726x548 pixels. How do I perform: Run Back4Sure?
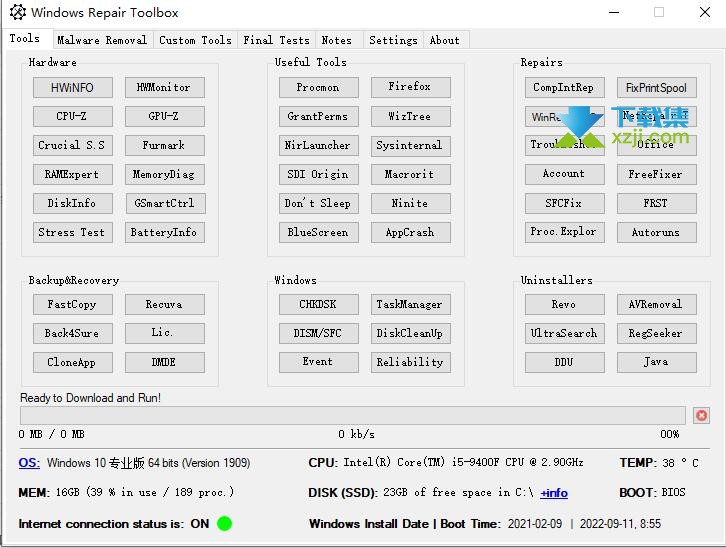(73, 333)
